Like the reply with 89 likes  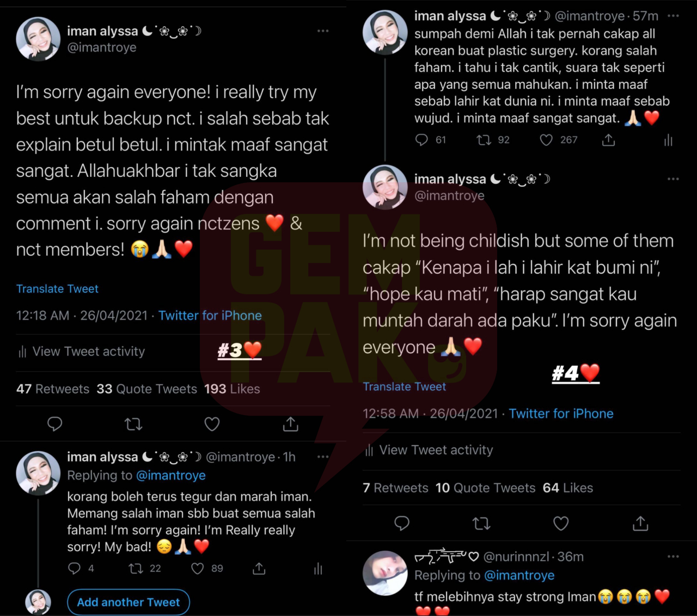pyautogui.click(x=198, y=569)
